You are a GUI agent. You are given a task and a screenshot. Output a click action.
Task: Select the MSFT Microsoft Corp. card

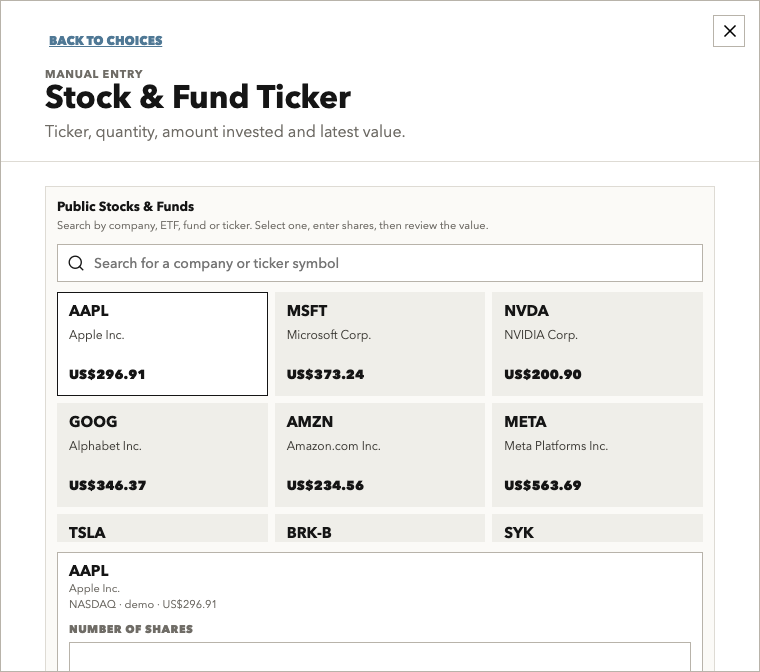pyautogui.click(x=380, y=344)
